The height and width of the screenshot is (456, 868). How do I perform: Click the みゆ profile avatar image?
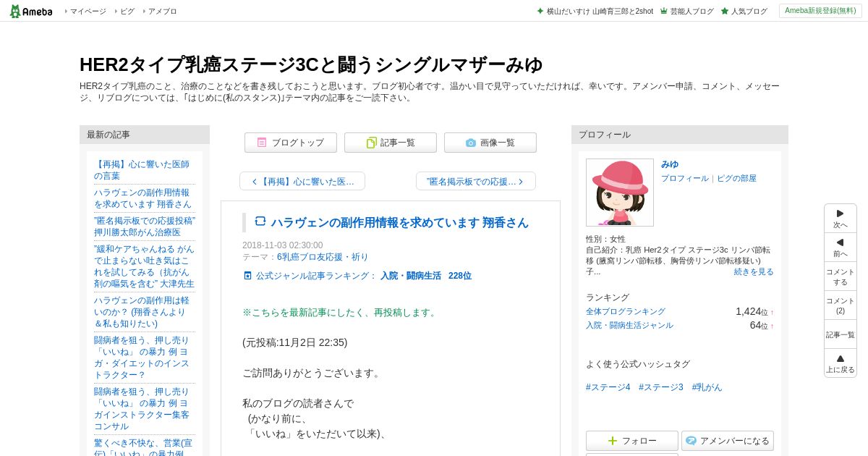point(620,193)
